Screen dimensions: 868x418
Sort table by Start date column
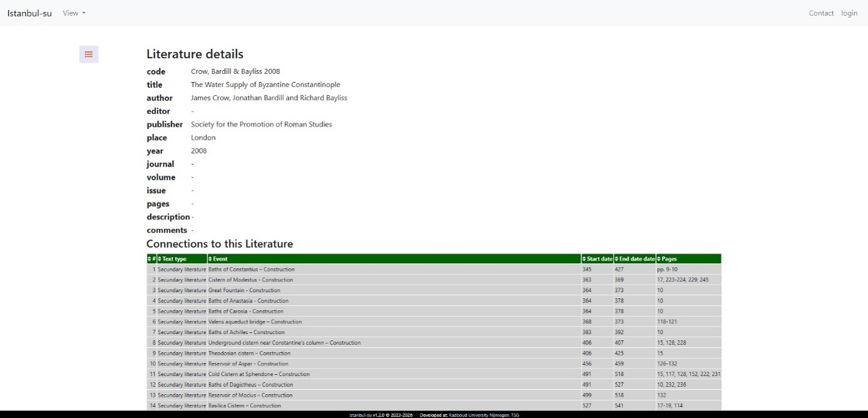pyautogui.click(x=597, y=259)
